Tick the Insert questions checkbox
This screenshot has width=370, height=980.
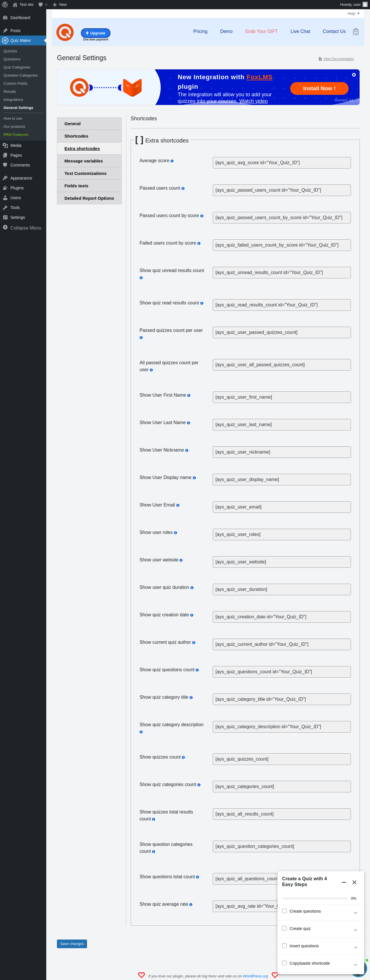pyautogui.click(x=284, y=945)
